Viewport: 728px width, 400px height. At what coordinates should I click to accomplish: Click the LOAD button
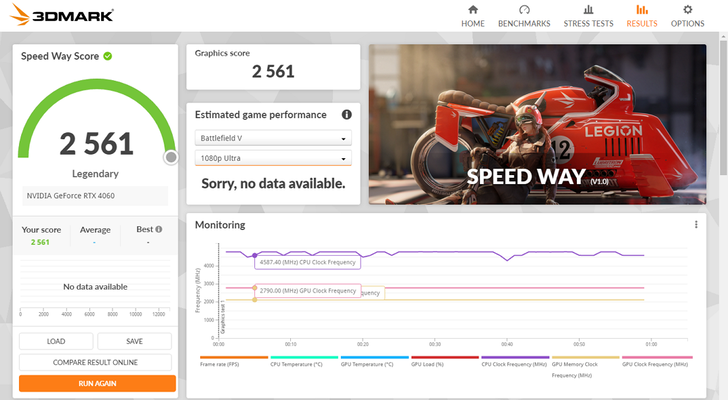click(56, 341)
